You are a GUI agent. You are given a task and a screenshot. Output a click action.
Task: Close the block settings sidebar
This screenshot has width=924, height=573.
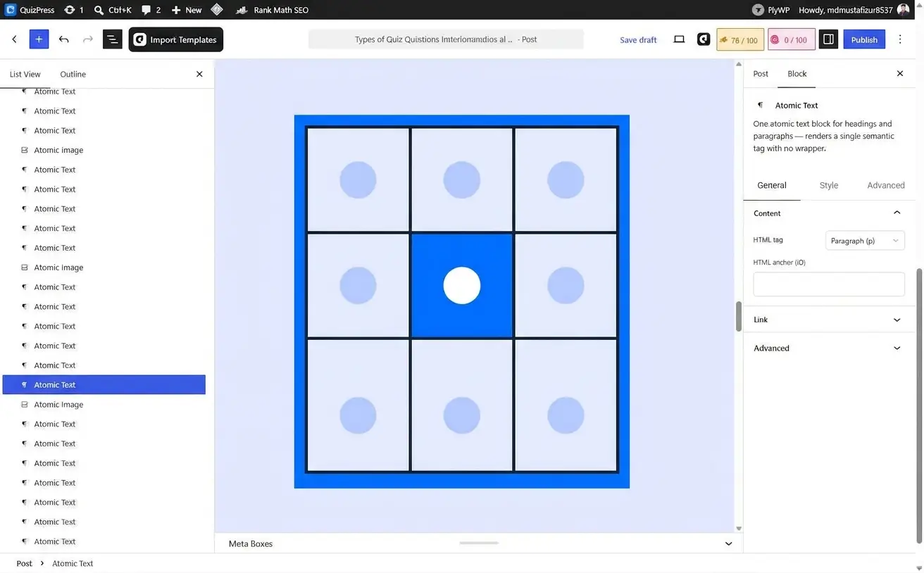(x=899, y=73)
